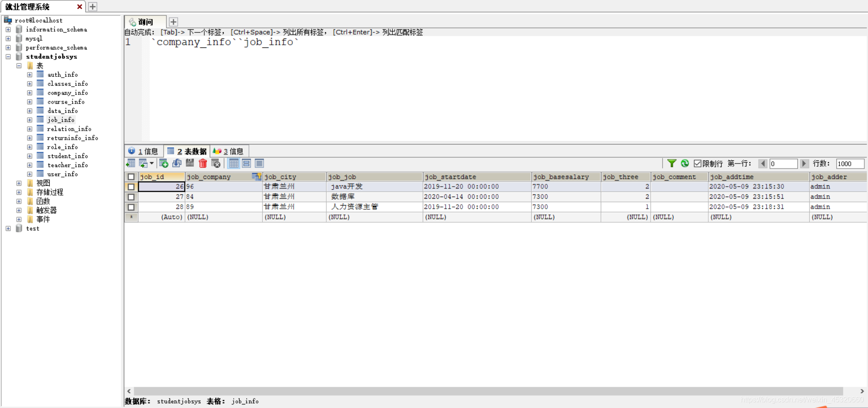The image size is (868, 408).
Task: Expand the performance_schema database
Action: click(x=8, y=47)
